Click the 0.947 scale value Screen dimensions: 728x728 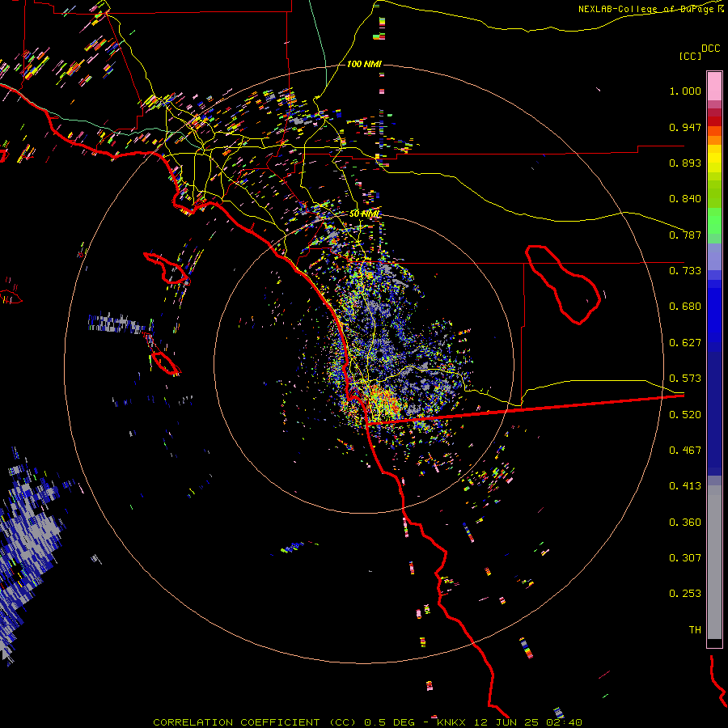coord(685,127)
